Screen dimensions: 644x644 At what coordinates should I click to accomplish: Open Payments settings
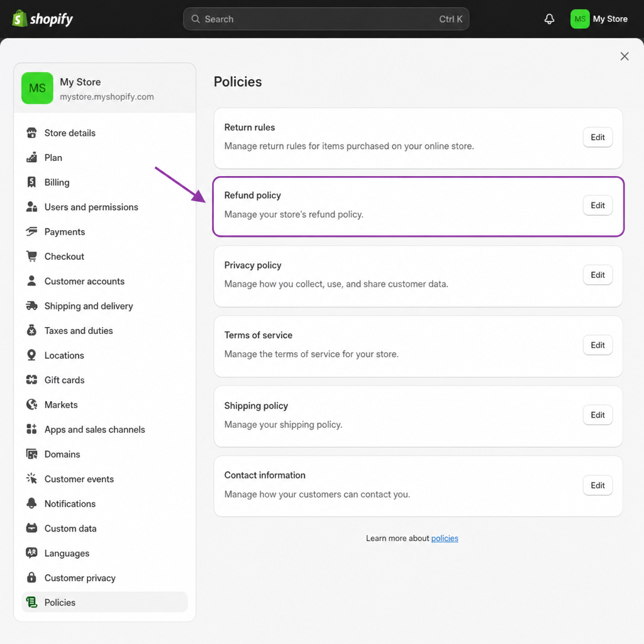(x=105, y=231)
